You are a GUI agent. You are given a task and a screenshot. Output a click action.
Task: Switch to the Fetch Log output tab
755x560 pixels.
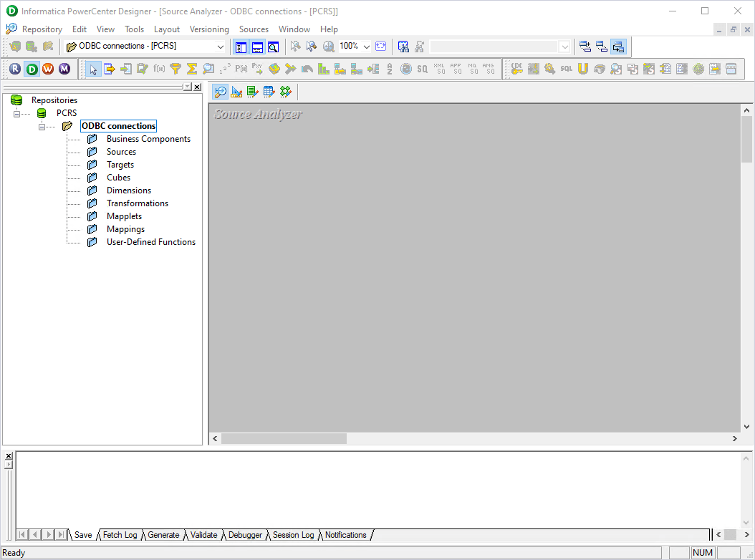[x=120, y=535]
